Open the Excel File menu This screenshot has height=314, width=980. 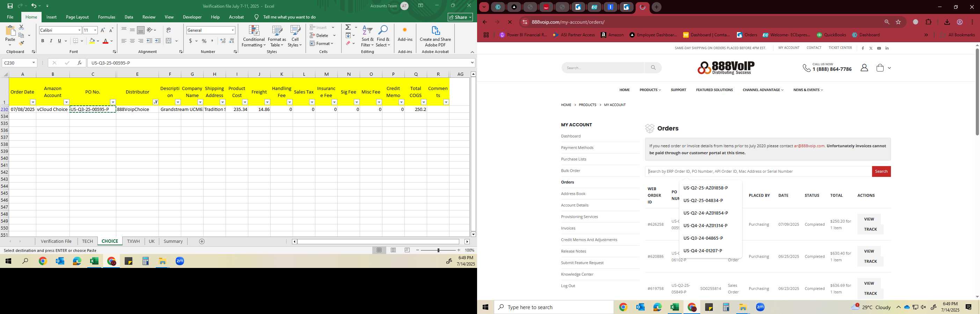pyautogui.click(x=10, y=17)
